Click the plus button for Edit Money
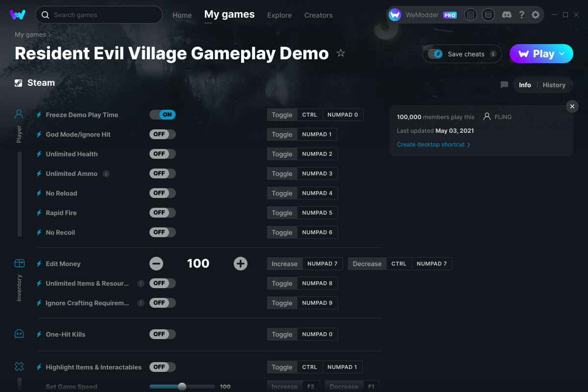Image resolution: width=588 pixels, height=392 pixels. point(241,264)
